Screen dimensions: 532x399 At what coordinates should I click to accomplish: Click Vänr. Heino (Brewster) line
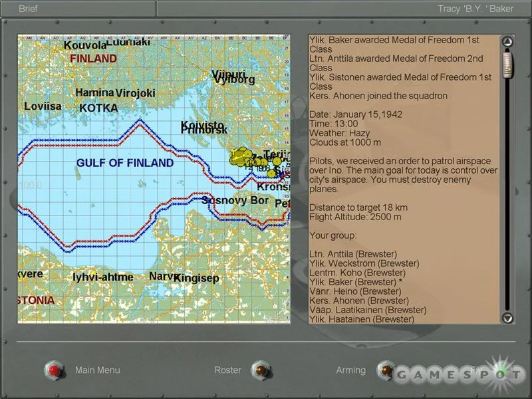click(x=355, y=291)
